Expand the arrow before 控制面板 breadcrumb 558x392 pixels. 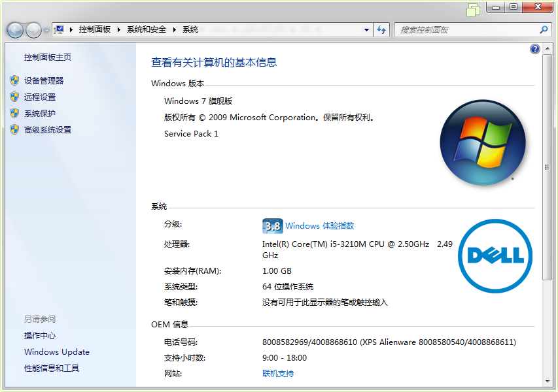coord(71,30)
